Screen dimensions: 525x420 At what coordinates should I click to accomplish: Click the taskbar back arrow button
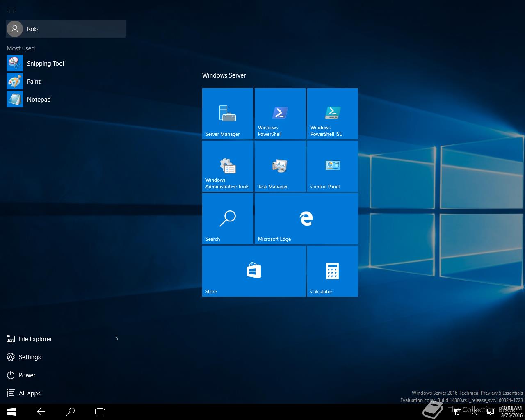coord(41,412)
